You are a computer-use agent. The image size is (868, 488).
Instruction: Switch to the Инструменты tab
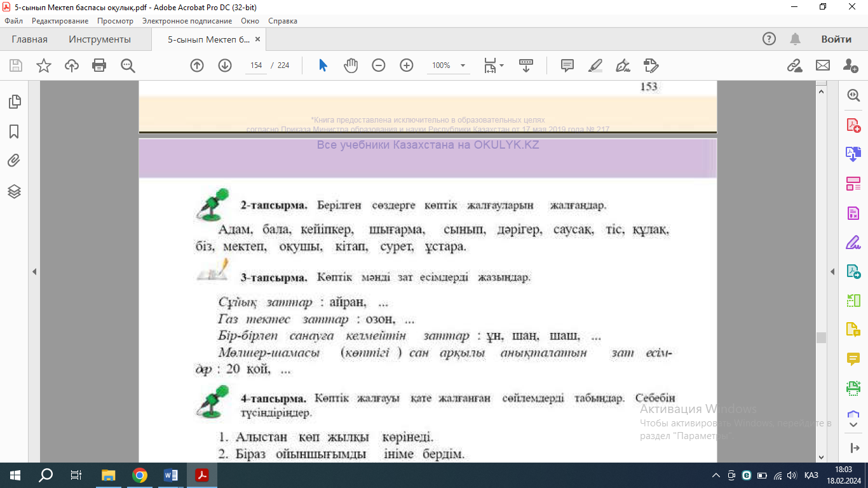tap(100, 39)
